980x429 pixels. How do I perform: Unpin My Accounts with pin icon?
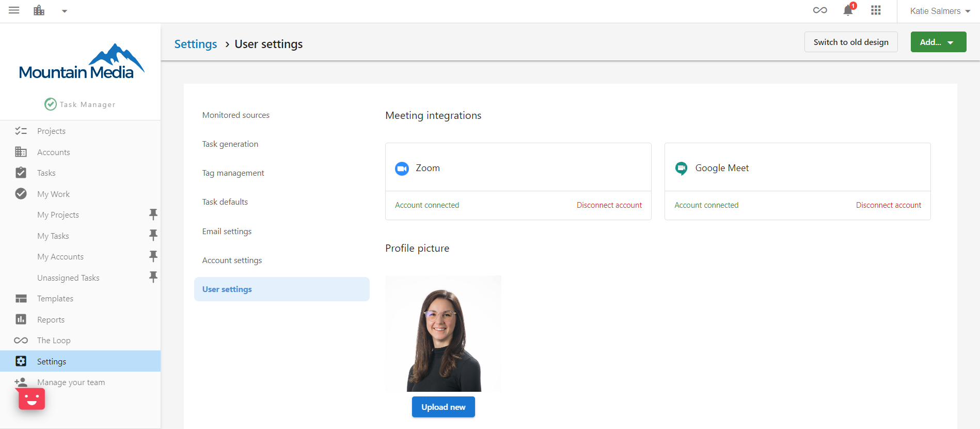click(153, 256)
